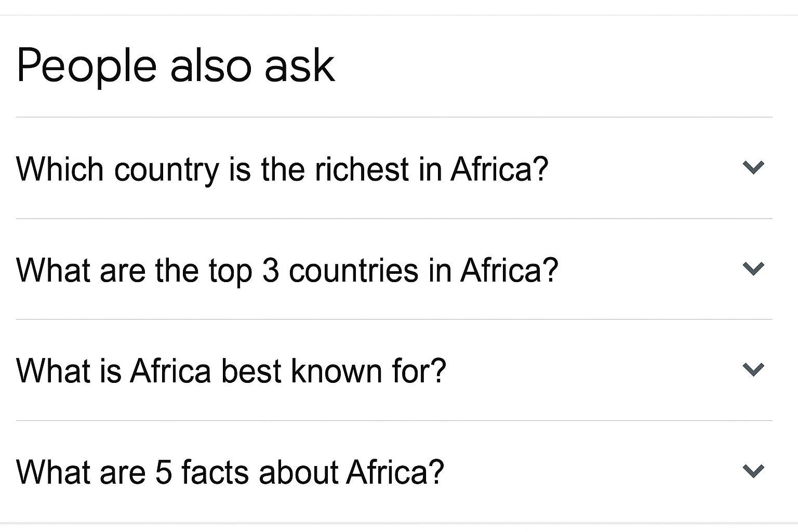Click chevron beside Africa best known for question
Image resolution: width=798 pixels, height=532 pixels.
(753, 369)
